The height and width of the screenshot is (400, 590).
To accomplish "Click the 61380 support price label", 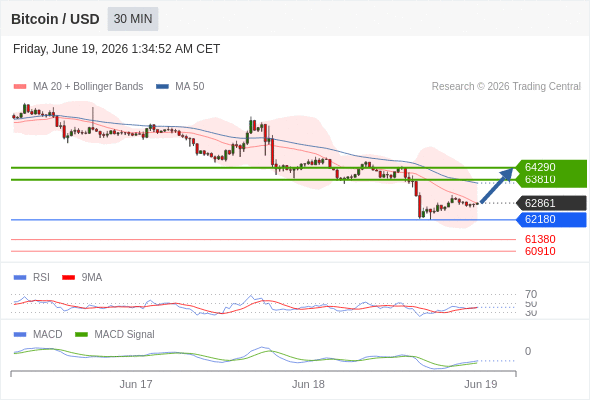I will point(540,239).
